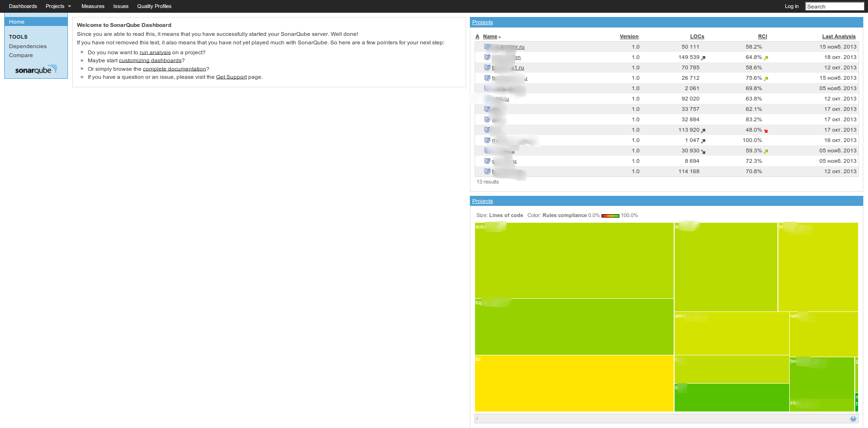868x428 pixels.
Task: Sort the table by RCI column
Action: click(762, 36)
